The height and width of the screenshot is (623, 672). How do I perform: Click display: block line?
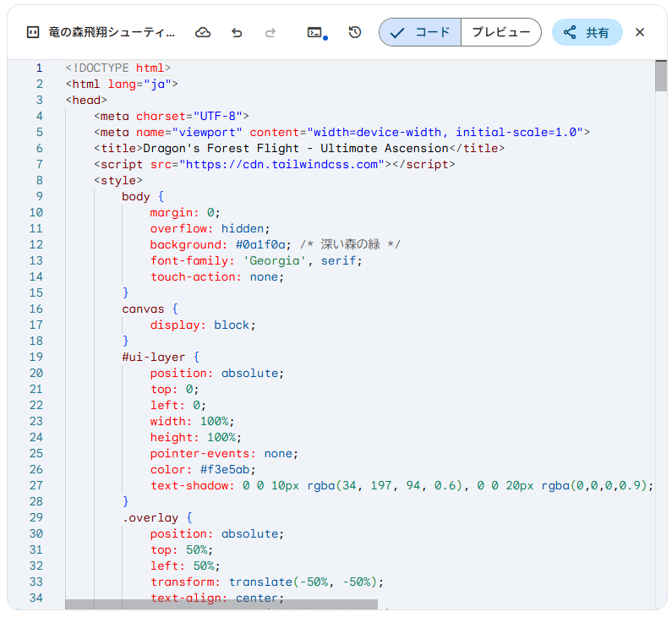(203, 325)
